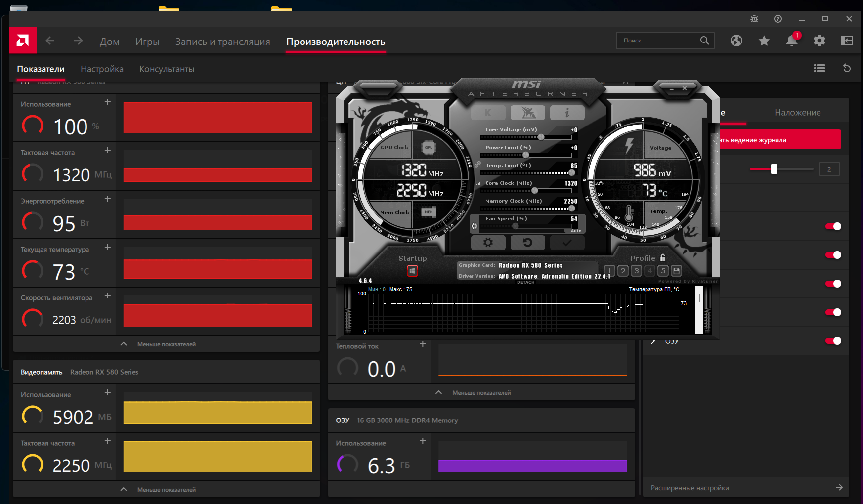Open the notifications bell
This screenshot has width=863, height=504.
[x=792, y=41]
